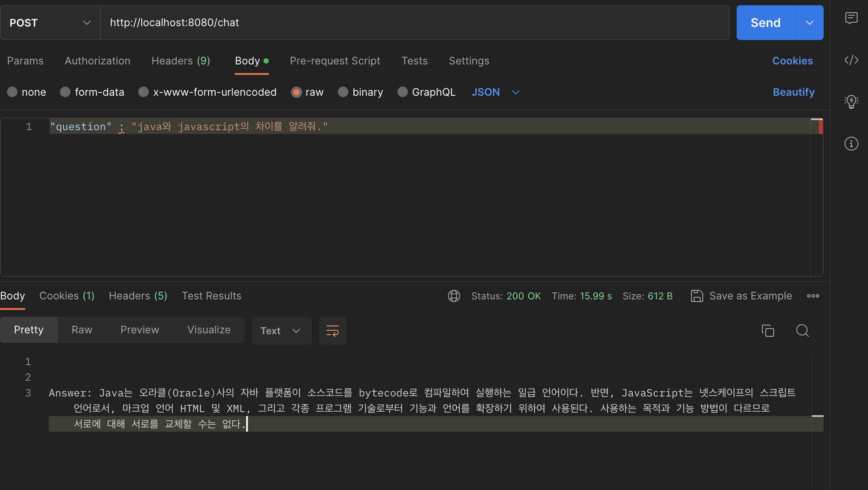Search the response with magnifier icon
The image size is (868, 490).
(802, 331)
